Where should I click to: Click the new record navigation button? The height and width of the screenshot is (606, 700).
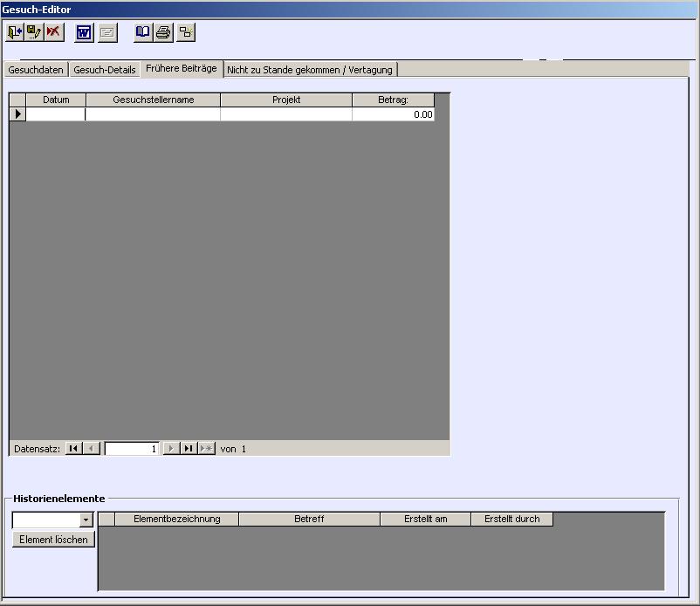tap(206, 448)
